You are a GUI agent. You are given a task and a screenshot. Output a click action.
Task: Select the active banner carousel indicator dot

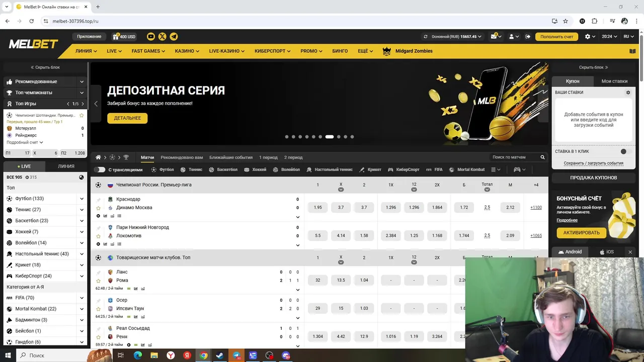tap(330, 137)
